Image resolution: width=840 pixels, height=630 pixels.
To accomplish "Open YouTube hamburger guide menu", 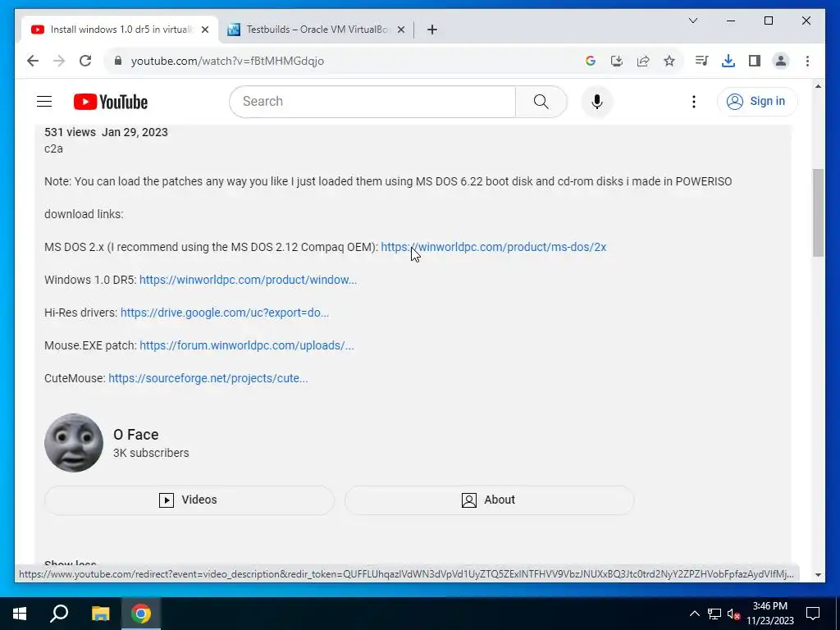I will [44, 101].
